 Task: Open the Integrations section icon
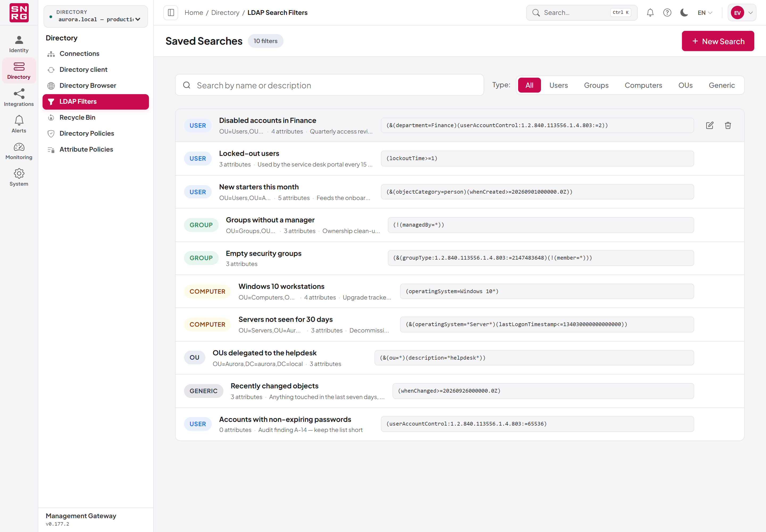click(x=19, y=94)
